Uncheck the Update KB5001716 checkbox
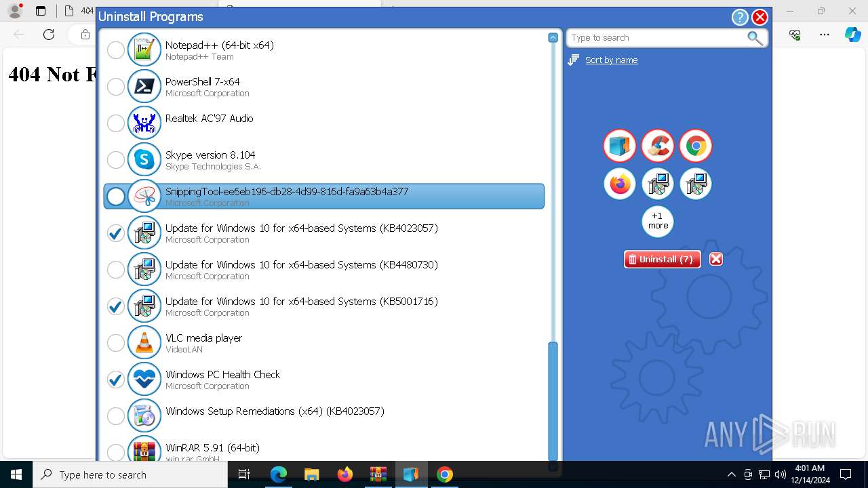The width and height of the screenshot is (868, 488). 116,306
